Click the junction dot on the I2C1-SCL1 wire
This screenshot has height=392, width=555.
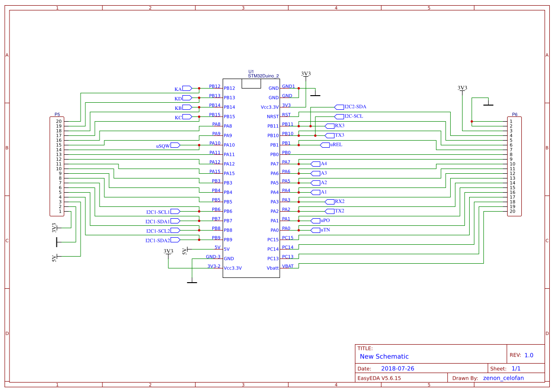(x=200, y=211)
